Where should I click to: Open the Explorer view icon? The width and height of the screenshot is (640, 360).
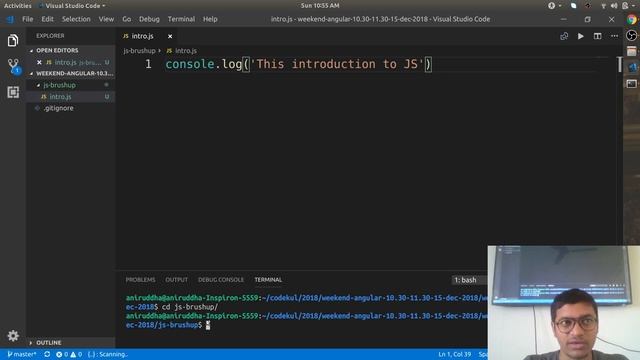click(x=13, y=40)
